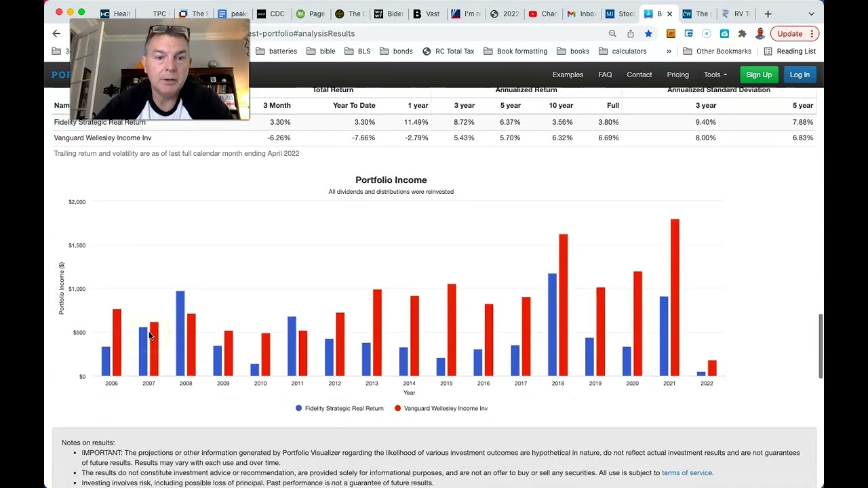Open Examples in the site navigation
868x488 pixels.
(x=568, y=75)
